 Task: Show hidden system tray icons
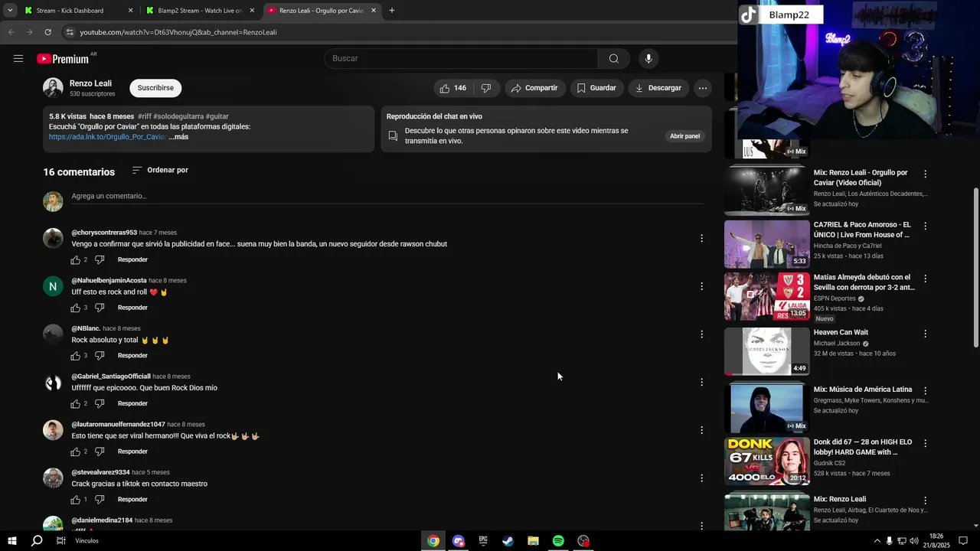pyautogui.click(x=877, y=541)
